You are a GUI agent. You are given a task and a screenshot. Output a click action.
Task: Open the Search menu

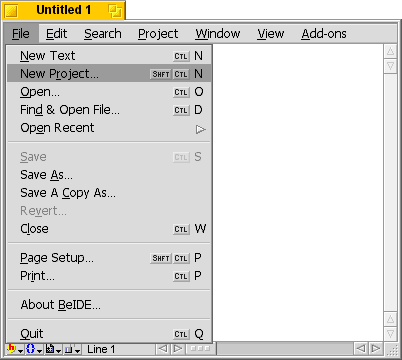pos(103,34)
